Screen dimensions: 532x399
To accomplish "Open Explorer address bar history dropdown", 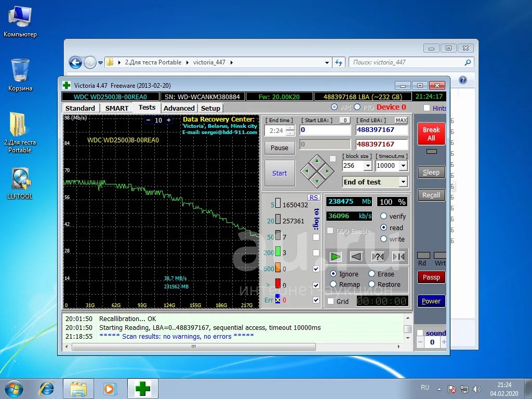I will (327, 62).
